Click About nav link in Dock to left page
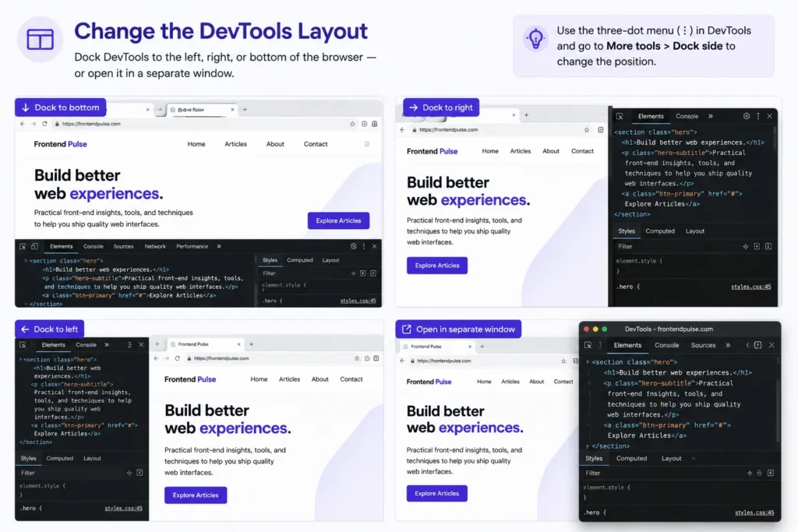798x532 pixels. tap(320, 379)
